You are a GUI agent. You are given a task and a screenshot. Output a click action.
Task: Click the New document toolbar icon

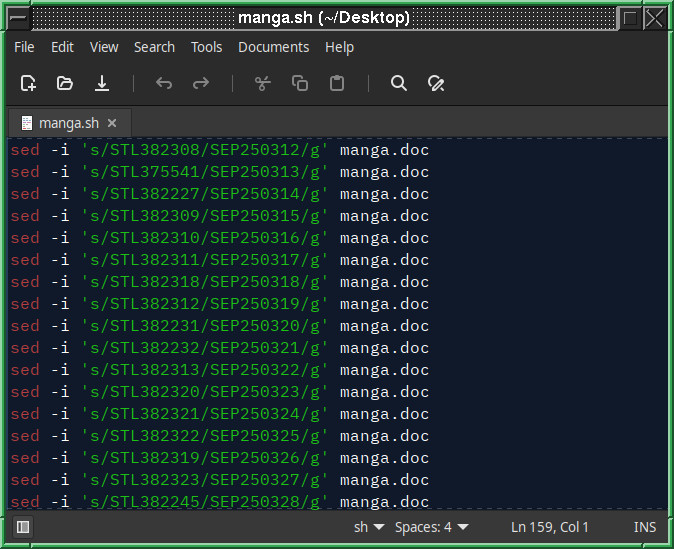pos(28,83)
